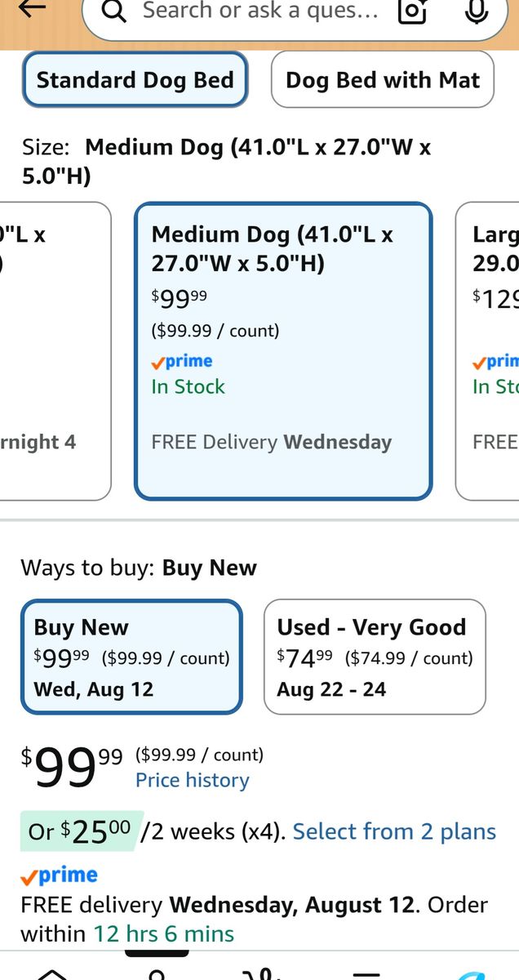Image resolution: width=519 pixels, height=980 pixels.
Task: Select the Used - Very Good option
Action: click(375, 657)
